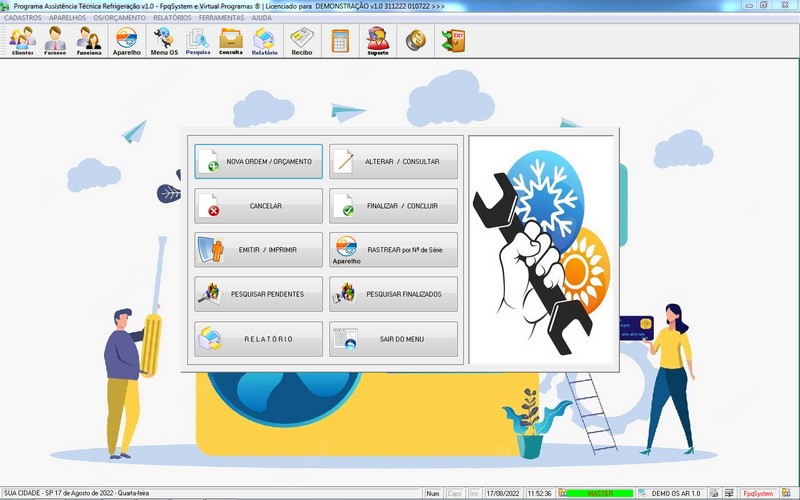Open the calculator toolbar icon

pyautogui.click(x=340, y=41)
